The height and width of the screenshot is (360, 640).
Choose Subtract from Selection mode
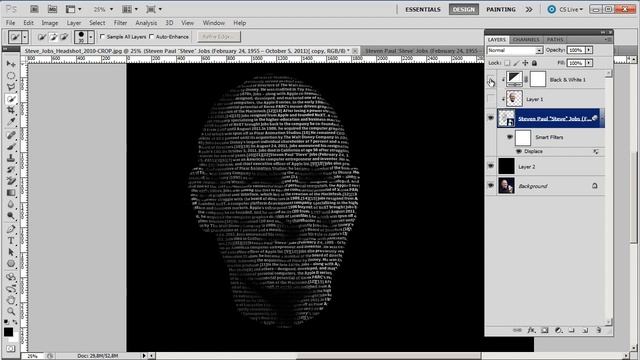[x=64, y=37]
